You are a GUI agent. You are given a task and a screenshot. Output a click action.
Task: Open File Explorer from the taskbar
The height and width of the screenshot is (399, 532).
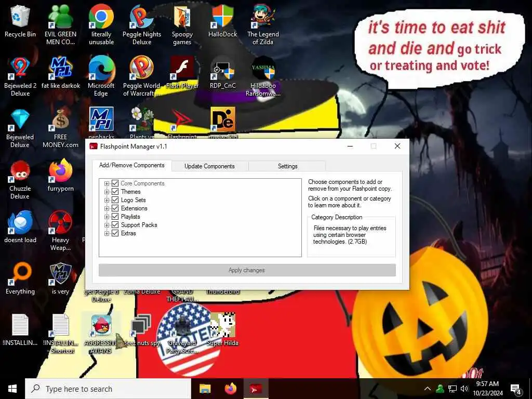[205, 389]
